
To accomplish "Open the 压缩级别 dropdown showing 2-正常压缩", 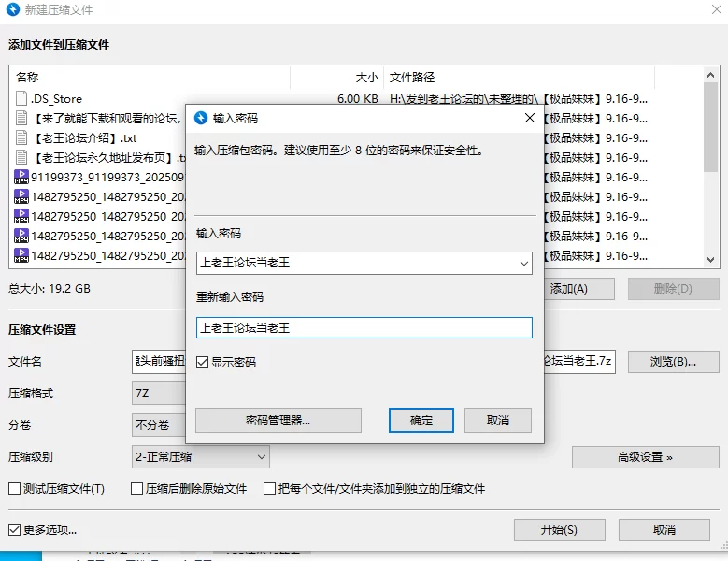I will pyautogui.click(x=201, y=457).
